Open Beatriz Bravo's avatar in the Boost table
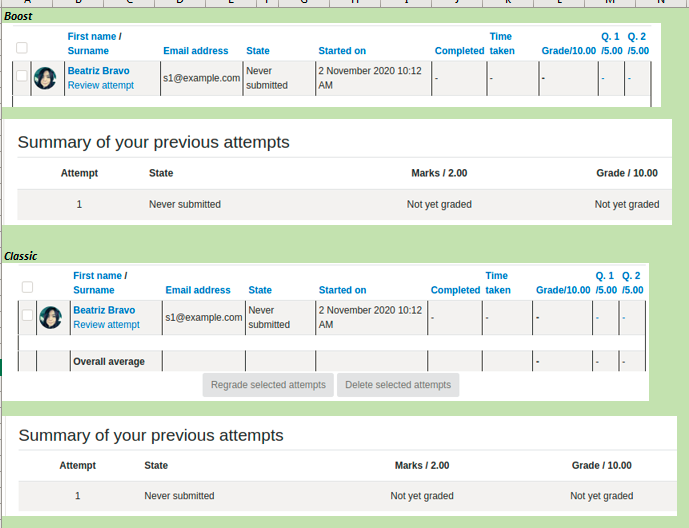Screen dimensions: 689x528 (x=45, y=78)
